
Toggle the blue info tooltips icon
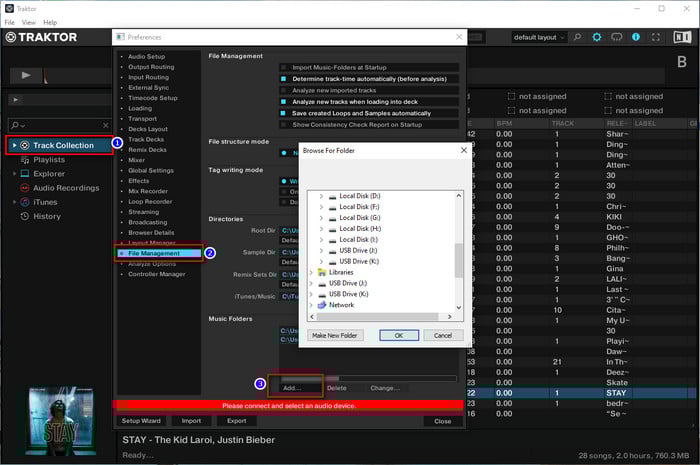(x=636, y=37)
